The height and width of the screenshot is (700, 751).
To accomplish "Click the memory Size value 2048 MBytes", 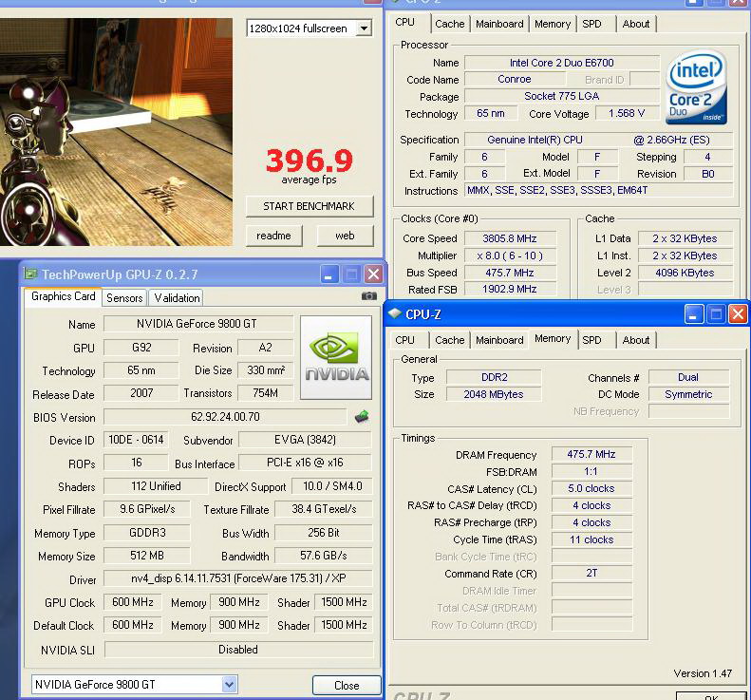I will [x=495, y=394].
